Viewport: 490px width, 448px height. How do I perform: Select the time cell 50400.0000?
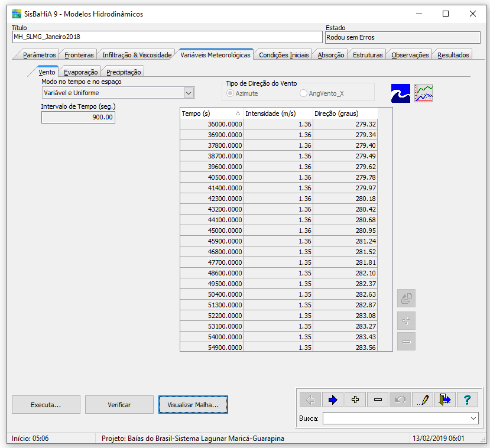pyautogui.click(x=212, y=294)
